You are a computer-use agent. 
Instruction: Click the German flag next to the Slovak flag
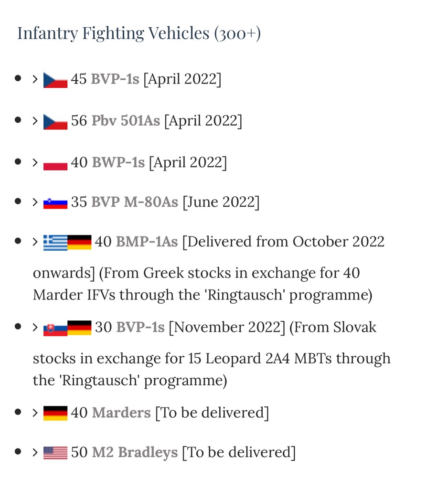(x=79, y=328)
